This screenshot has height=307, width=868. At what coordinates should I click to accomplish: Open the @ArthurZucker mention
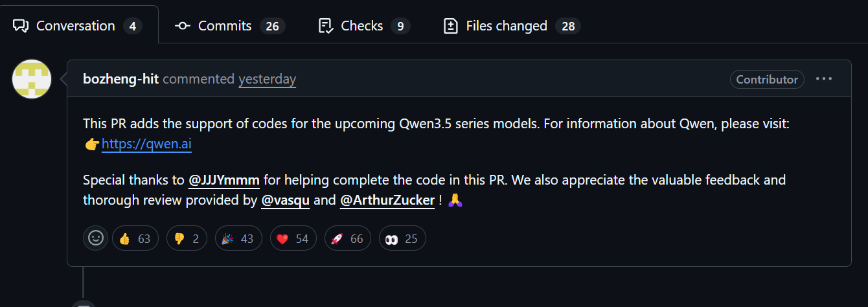tap(387, 201)
